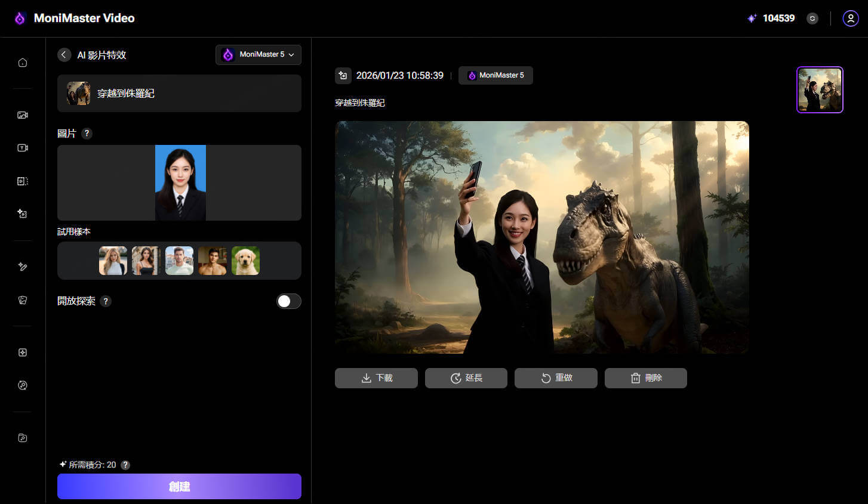Click the 創建 button
This screenshot has width=868, height=504.
179,486
